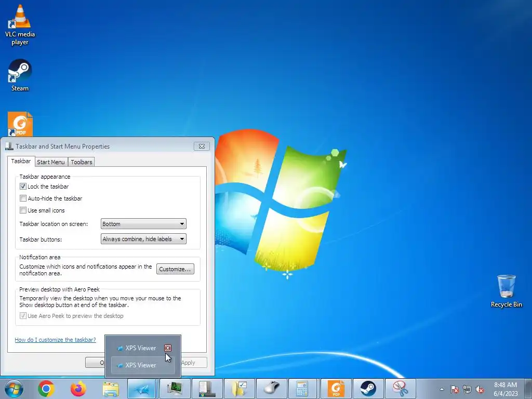Click the Customize... notification area button
Screen dimensions: 532x399
pos(175,269)
